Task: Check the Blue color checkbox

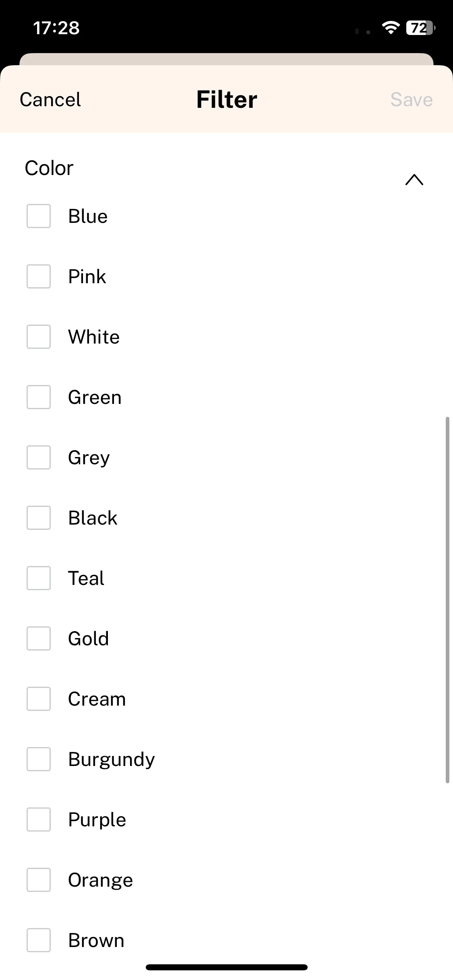Action: coord(39,216)
